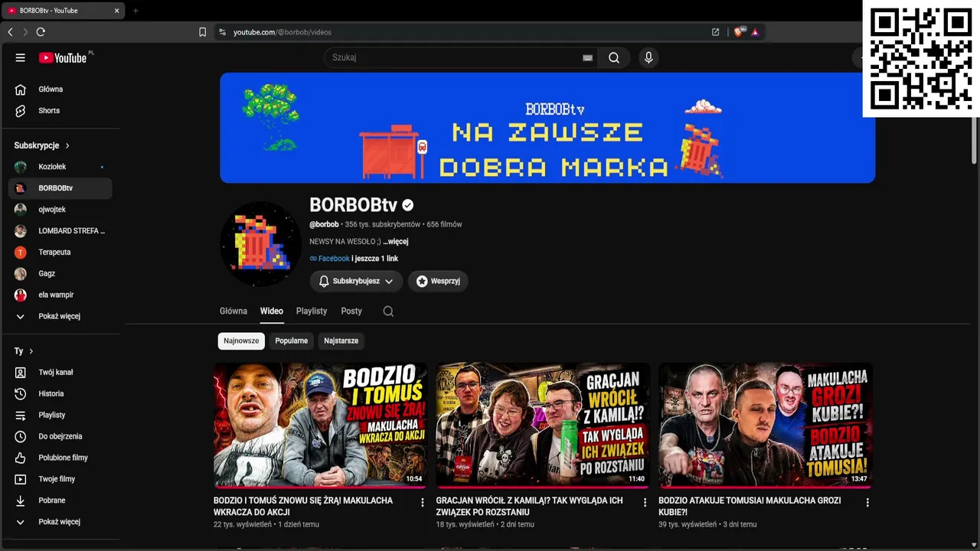Search within the channel using the magnifier

point(388,311)
